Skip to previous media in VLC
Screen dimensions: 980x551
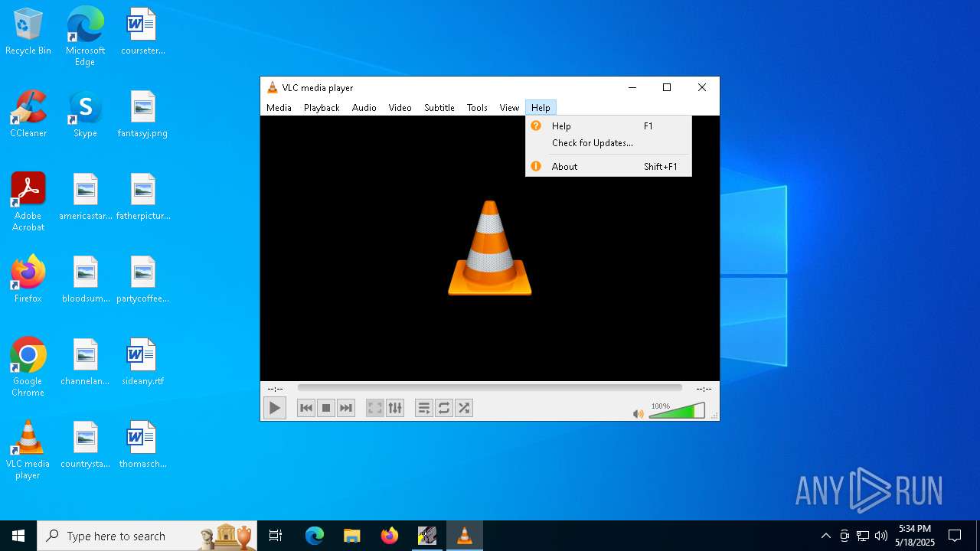[306, 408]
